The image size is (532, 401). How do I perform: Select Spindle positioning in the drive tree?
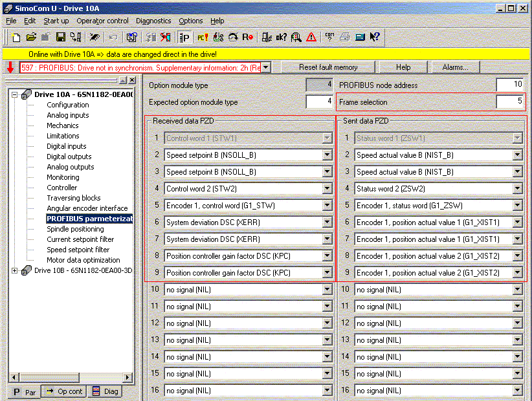click(x=75, y=229)
